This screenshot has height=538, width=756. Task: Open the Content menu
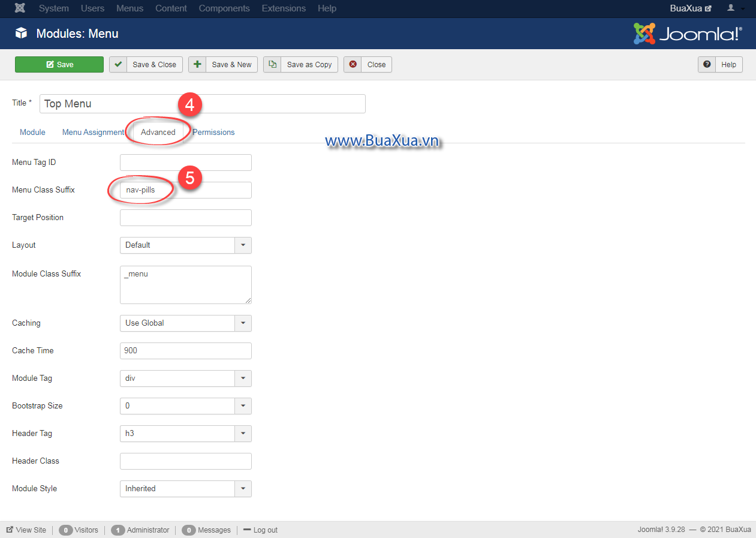point(171,8)
